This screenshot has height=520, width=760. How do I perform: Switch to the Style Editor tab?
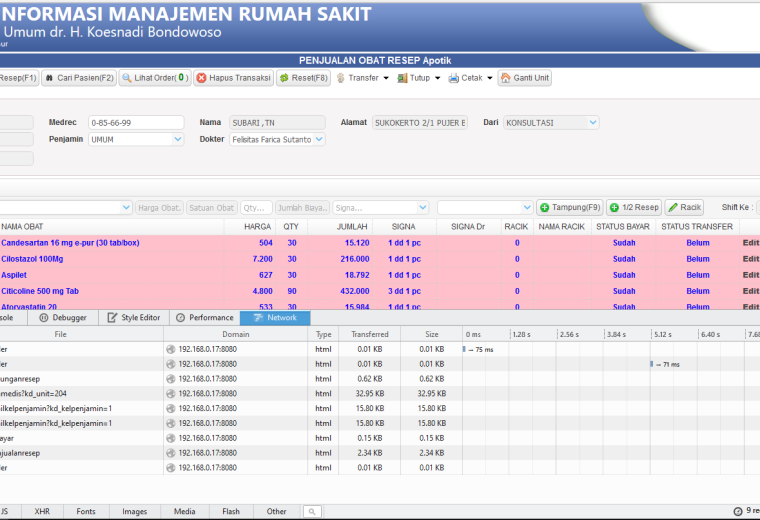(134, 318)
